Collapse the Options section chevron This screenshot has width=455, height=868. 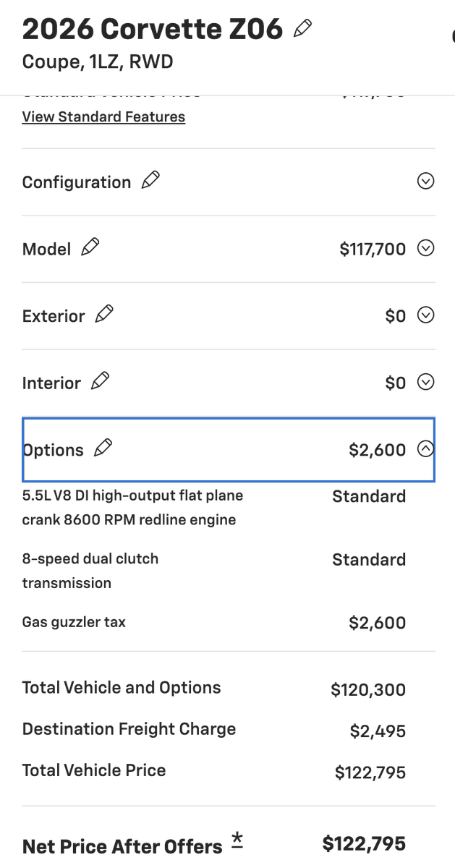coord(426,449)
